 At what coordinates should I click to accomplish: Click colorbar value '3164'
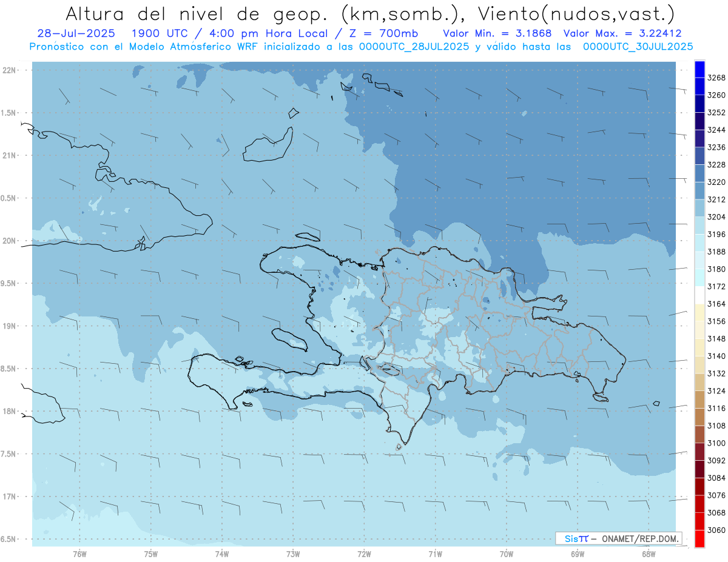(x=716, y=304)
